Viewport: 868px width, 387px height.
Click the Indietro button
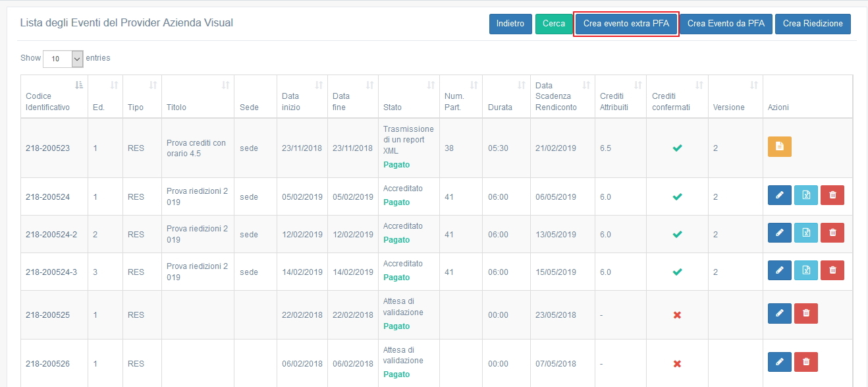pyautogui.click(x=510, y=24)
